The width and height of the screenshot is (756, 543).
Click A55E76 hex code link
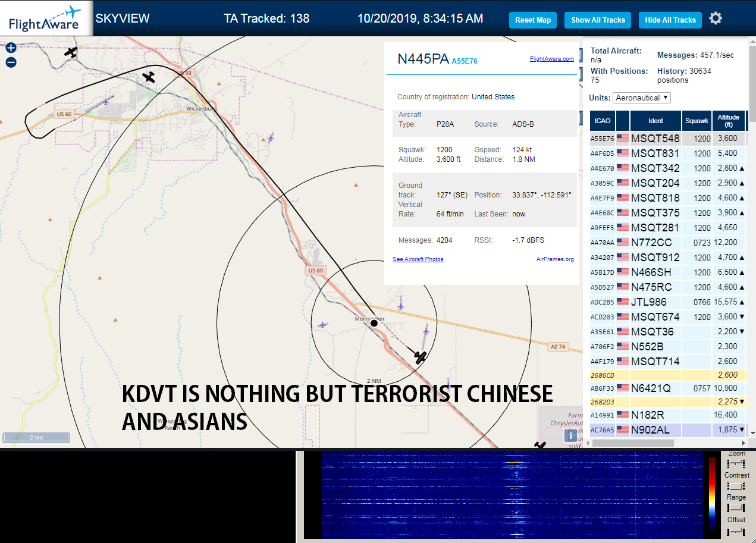465,61
